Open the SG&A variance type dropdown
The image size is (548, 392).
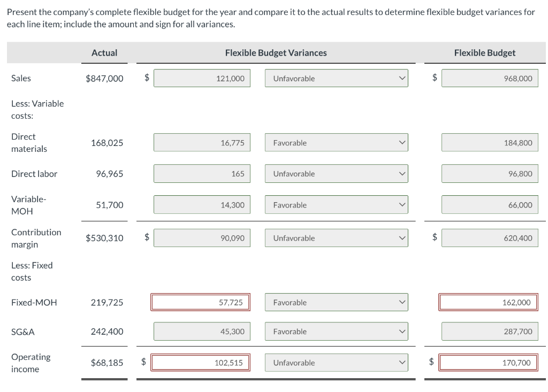[x=336, y=331]
